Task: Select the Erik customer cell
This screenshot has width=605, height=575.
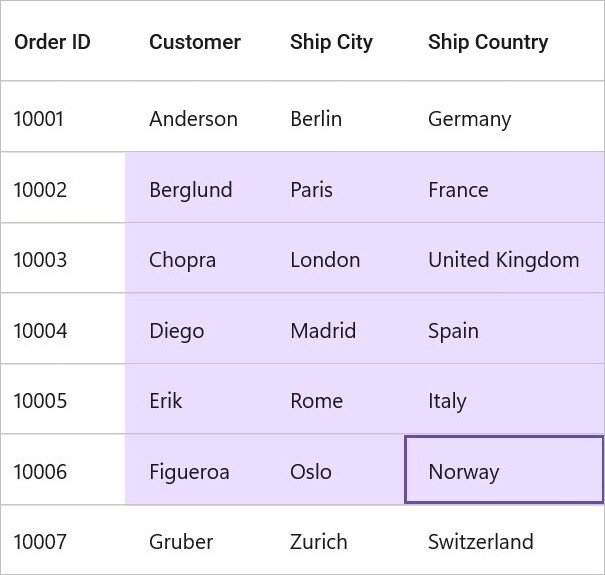Action: (x=196, y=399)
